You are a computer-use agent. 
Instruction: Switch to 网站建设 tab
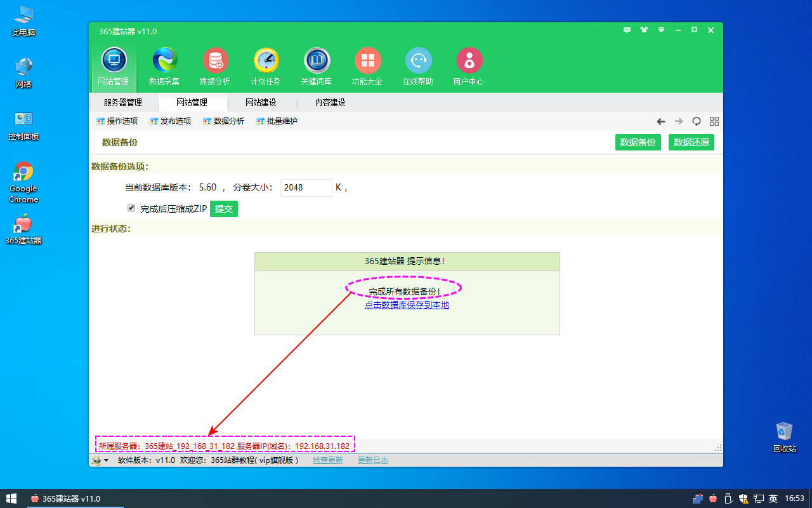pos(261,102)
